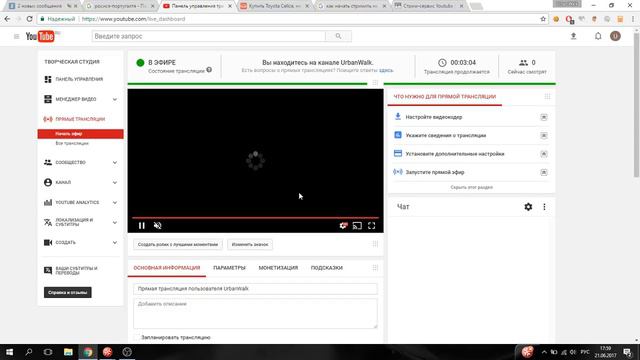
Task: Click drag handle above the preview player
Action: (375, 83)
